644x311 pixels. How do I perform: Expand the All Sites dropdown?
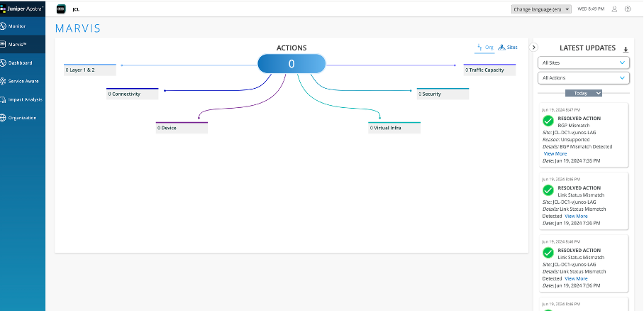(x=583, y=62)
